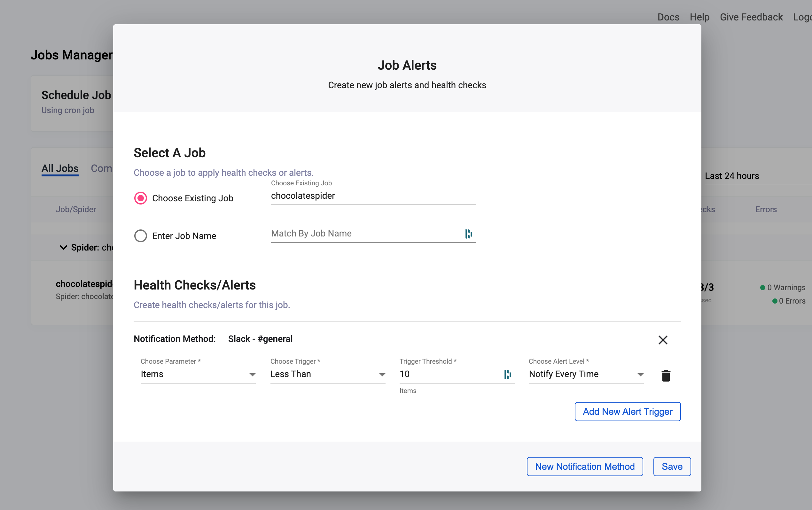Focus the Trigger Threshold input with value 10
Image resolution: width=812 pixels, height=510 pixels.
coord(449,374)
